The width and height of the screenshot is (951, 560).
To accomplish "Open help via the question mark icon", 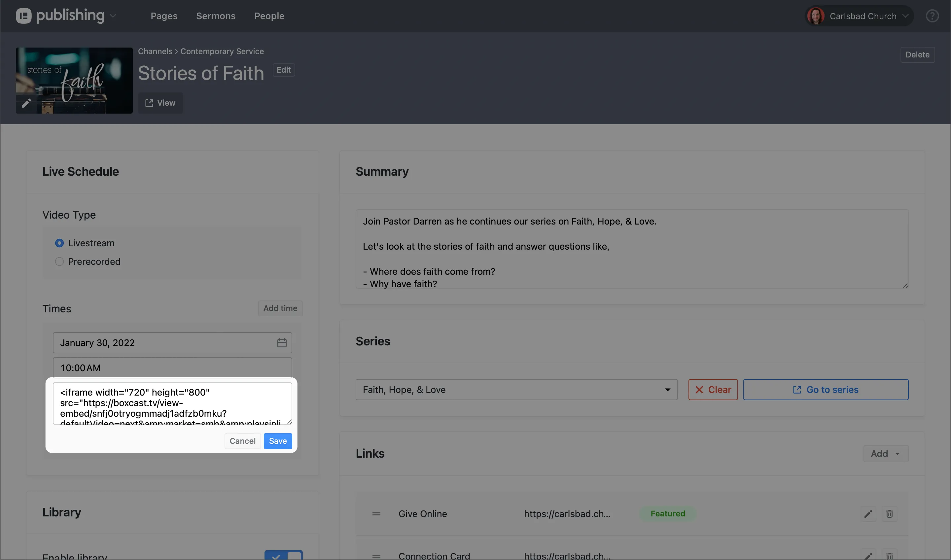I will (933, 16).
